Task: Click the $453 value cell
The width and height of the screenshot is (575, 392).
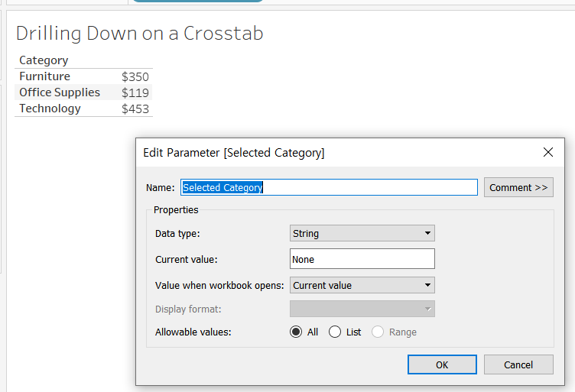Action: coord(135,109)
